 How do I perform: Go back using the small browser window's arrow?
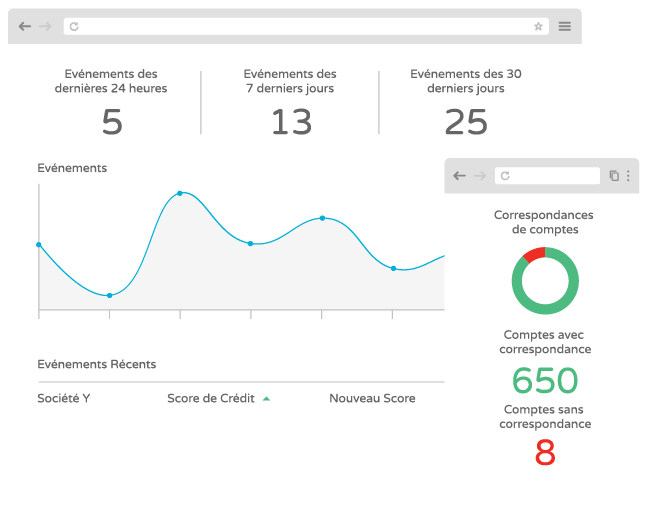[x=459, y=176]
